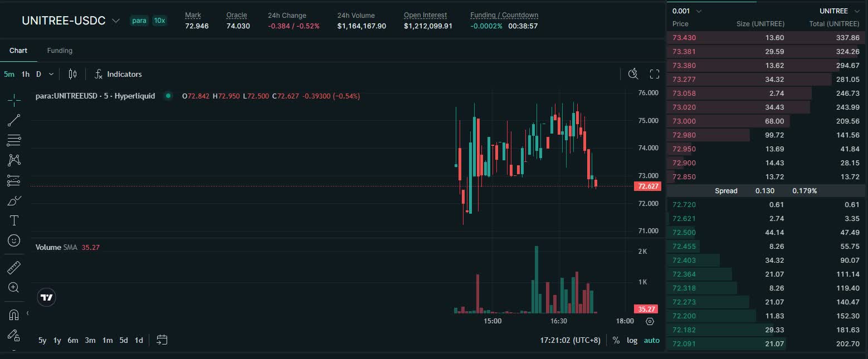Select the XABCD pattern tool

tap(14, 160)
